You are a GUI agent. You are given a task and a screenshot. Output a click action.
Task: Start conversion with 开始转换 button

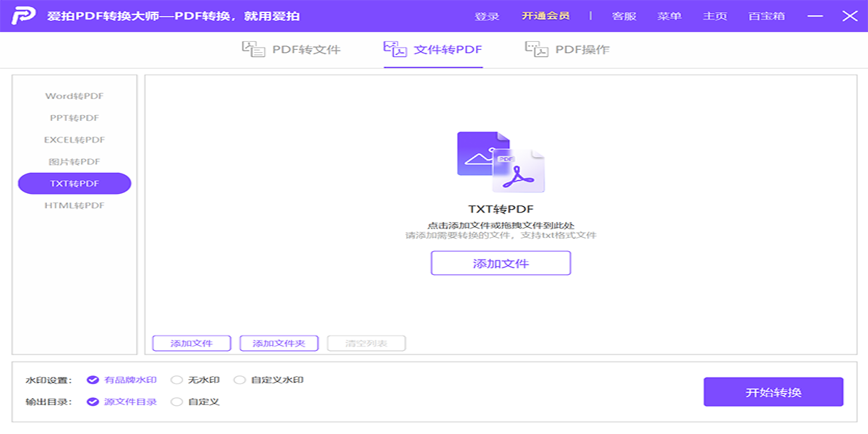point(773,392)
